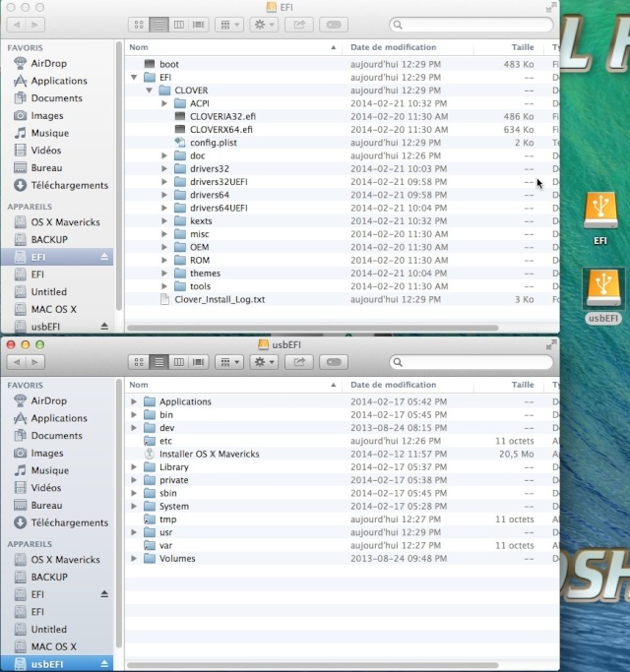
Task: Collapse the EFI folder disclosure triangle
Action: (134, 77)
